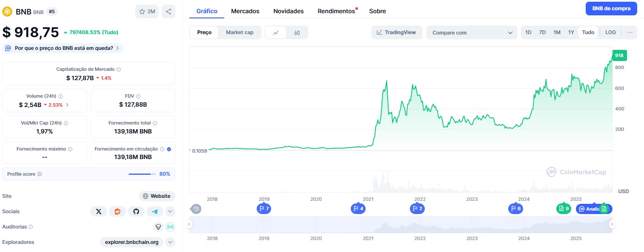Click the timeline flag marker with 6
The image size is (644, 252).
click(515, 209)
